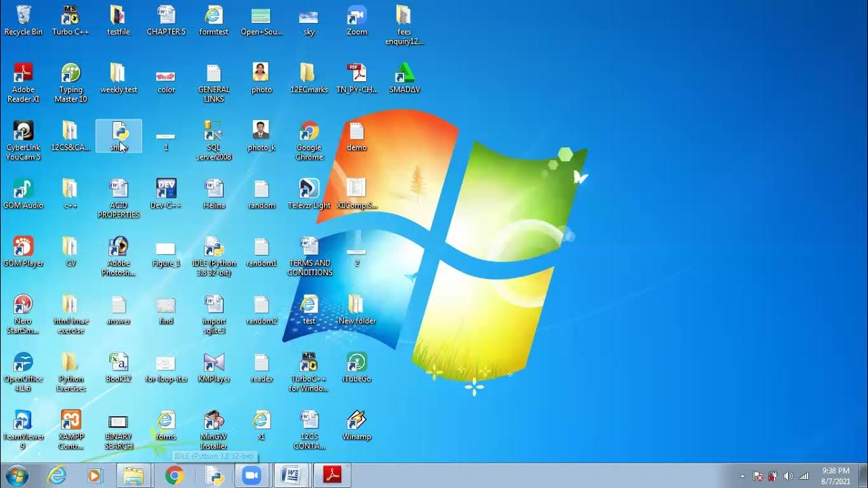Viewport: 868px width, 488px height.
Task: Select the import sqlite3 Word document
Action: pyautogui.click(x=214, y=314)
